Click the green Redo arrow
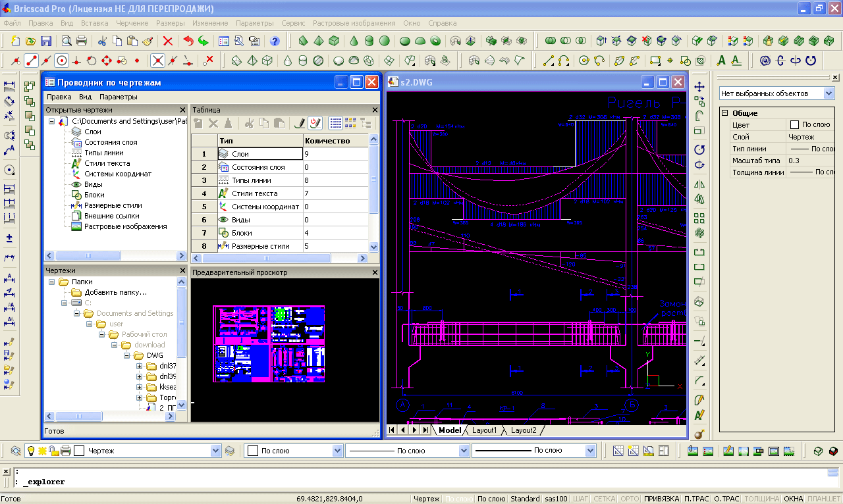Viewport: 843px width, 504px height. [204, 41]
